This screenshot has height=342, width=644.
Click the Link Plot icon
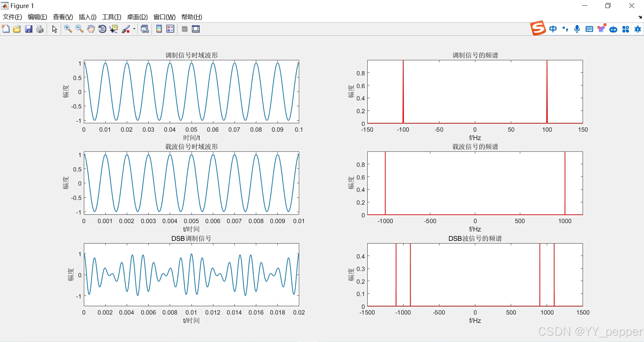[x=145, y=29]
